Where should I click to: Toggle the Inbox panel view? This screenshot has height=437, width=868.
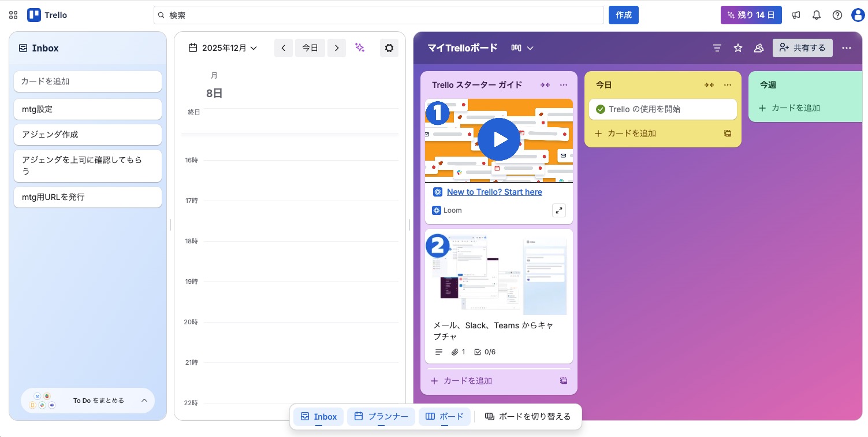(319, 417)
